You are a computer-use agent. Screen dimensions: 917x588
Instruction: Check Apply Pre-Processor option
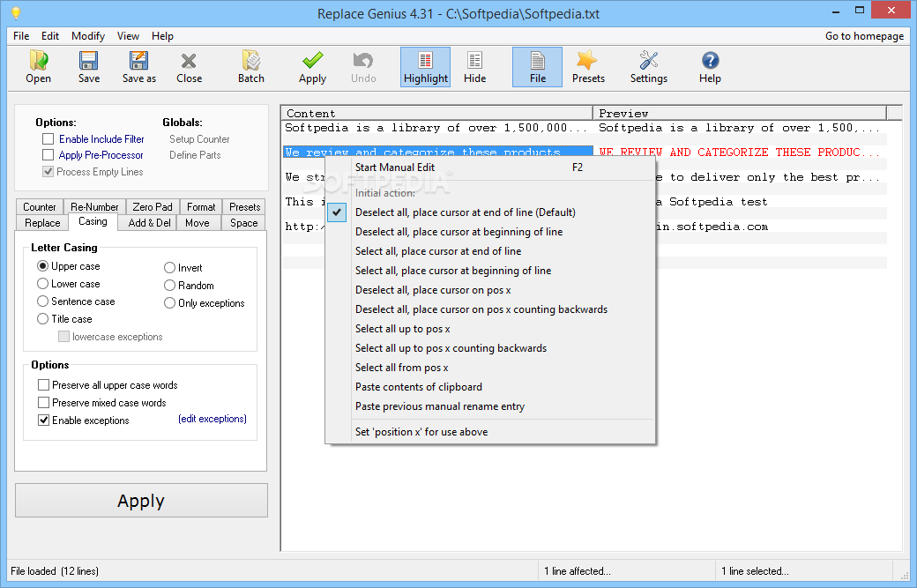(x=48, y=155)
